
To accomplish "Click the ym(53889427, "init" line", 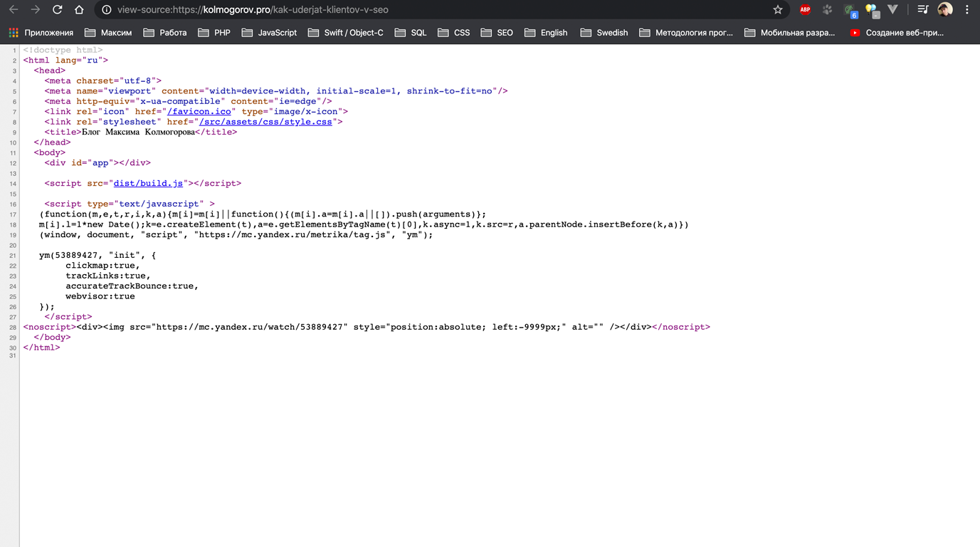I will point(98,256).
